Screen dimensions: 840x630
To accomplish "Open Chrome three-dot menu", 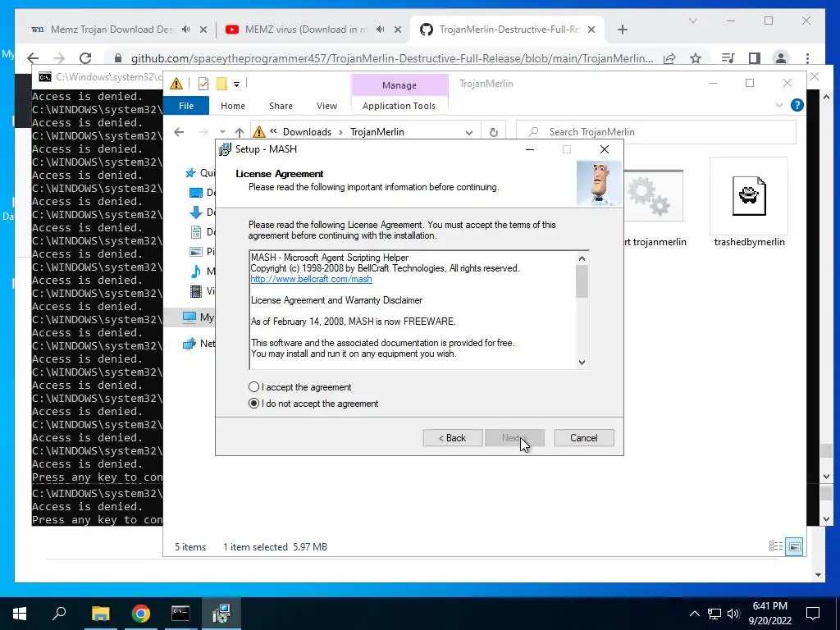I will pos(807,58).
